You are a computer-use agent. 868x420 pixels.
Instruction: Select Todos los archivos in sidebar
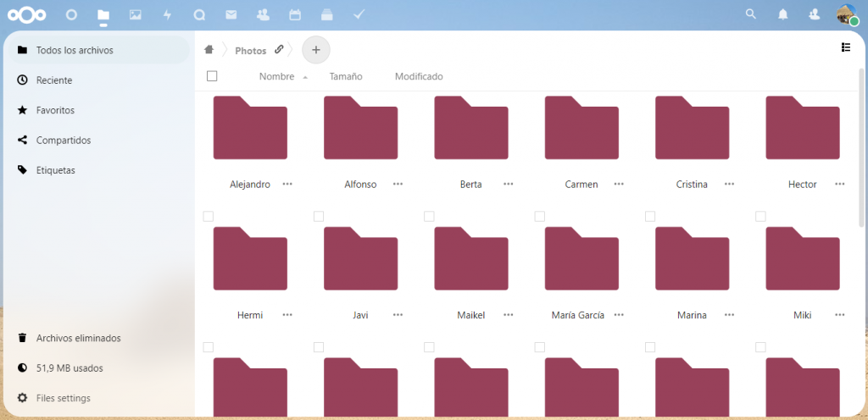pos(99,50)
